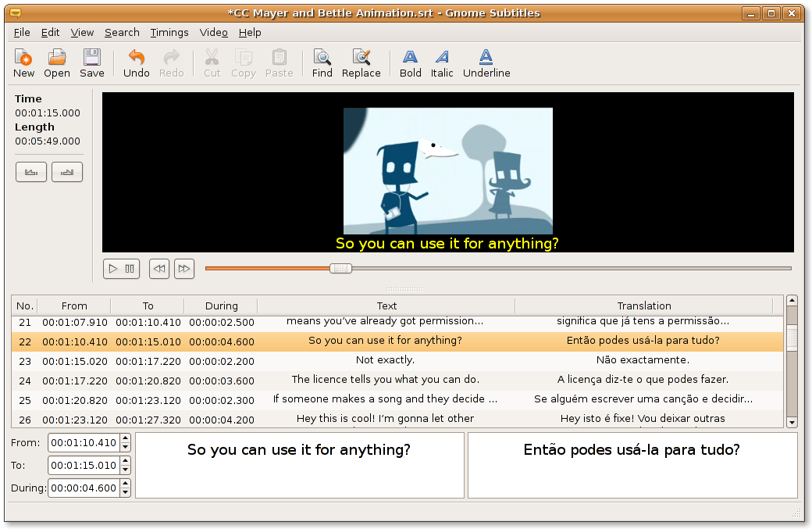Screen dimensions: 812x529
Task: Click the Cut toolbar icon
Action: pos(212,63)
